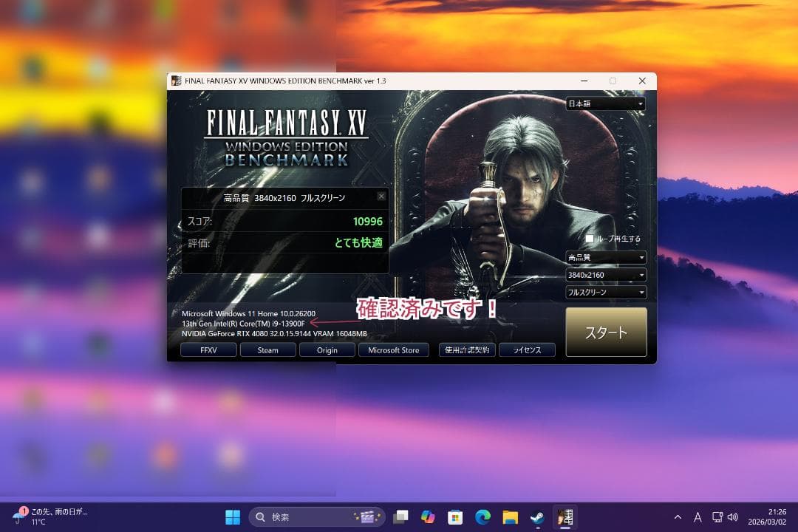Screen dimensions: 798x532
Task: Minimize the benchmark window
Action: pyautogui.click(x=584, y=81)
